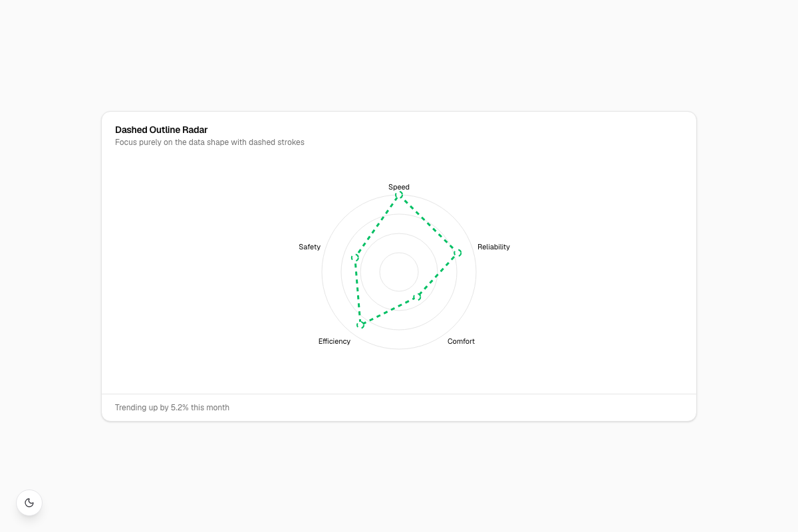Click the Reliability data point marker
This screenshot has height=532, width=798.
point(458,253)
